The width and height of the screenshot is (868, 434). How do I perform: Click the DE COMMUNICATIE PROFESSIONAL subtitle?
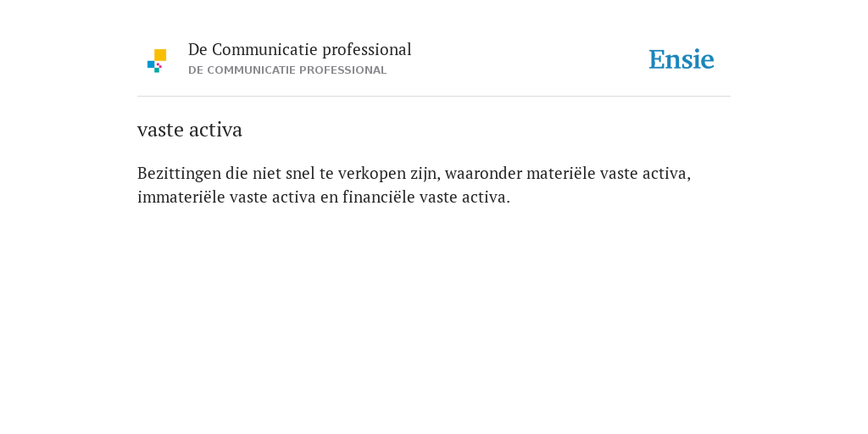tap(287, 70)
